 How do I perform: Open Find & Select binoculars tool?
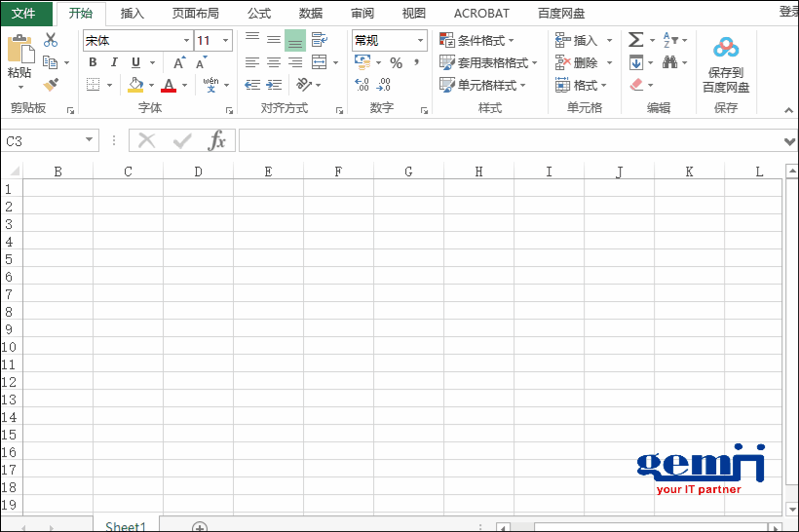point(670,62)
